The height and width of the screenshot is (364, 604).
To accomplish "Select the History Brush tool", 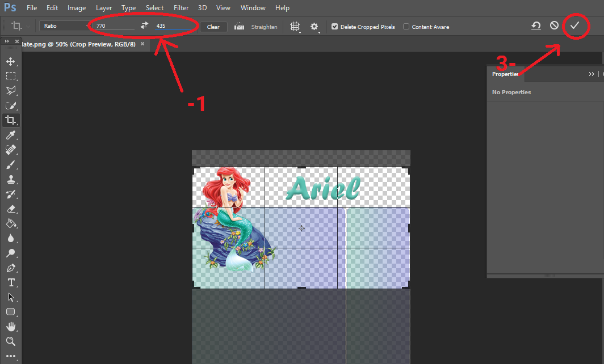I will pos(10,194).
